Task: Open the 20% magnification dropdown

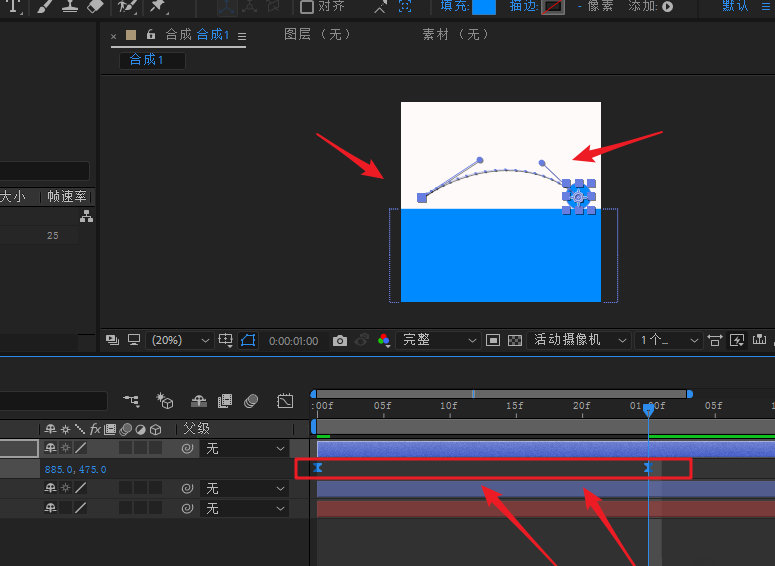Action: click(181, 341)
